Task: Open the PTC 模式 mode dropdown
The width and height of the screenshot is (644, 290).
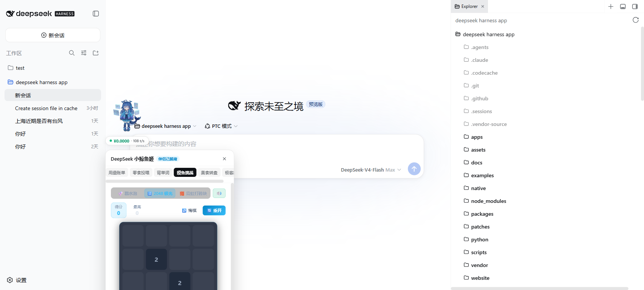Action: (x=221, y=126)
